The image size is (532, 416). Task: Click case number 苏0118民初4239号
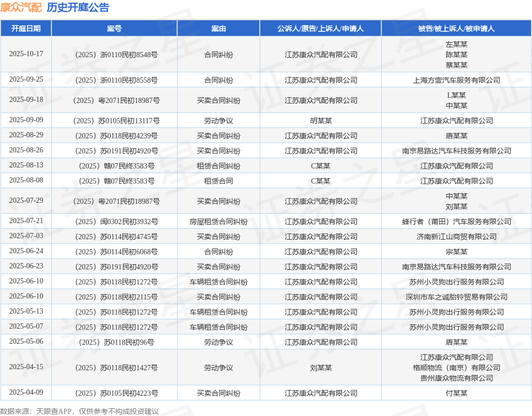pos(116,136)
